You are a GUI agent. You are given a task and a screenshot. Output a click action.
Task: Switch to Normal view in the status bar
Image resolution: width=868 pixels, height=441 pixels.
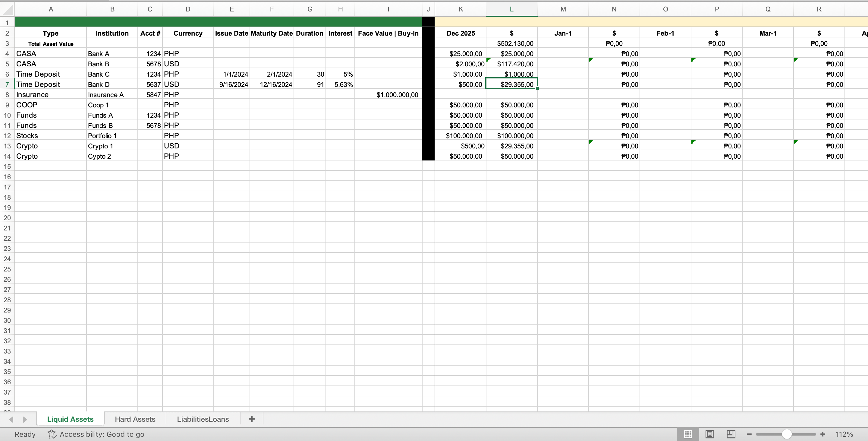(x=688, y=434)
